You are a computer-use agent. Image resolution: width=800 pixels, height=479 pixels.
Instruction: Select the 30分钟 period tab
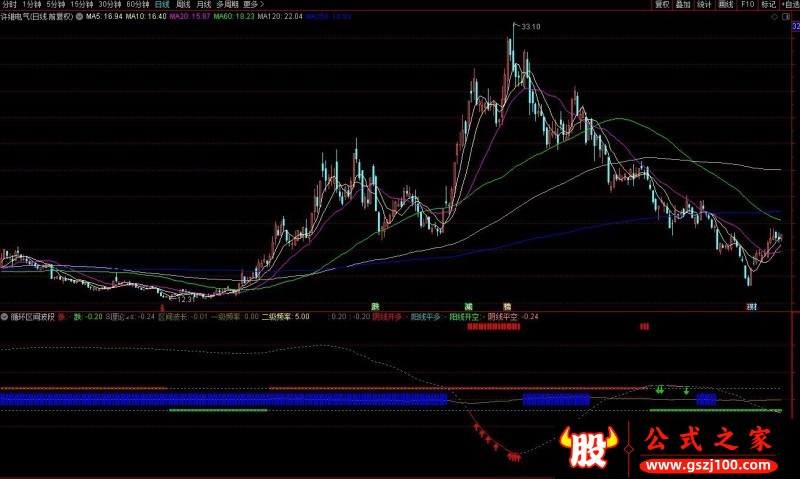(110, 5)
